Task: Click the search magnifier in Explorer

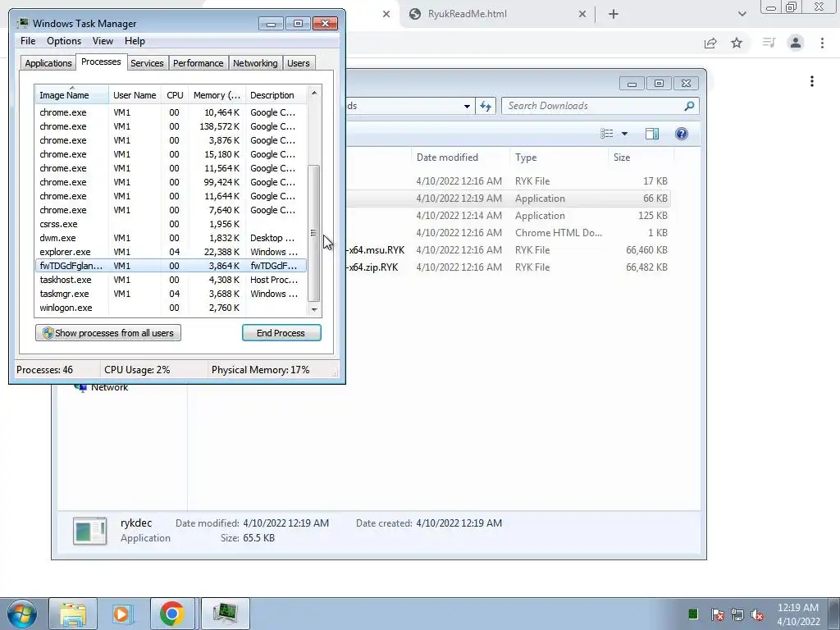Action: (689, 106)
